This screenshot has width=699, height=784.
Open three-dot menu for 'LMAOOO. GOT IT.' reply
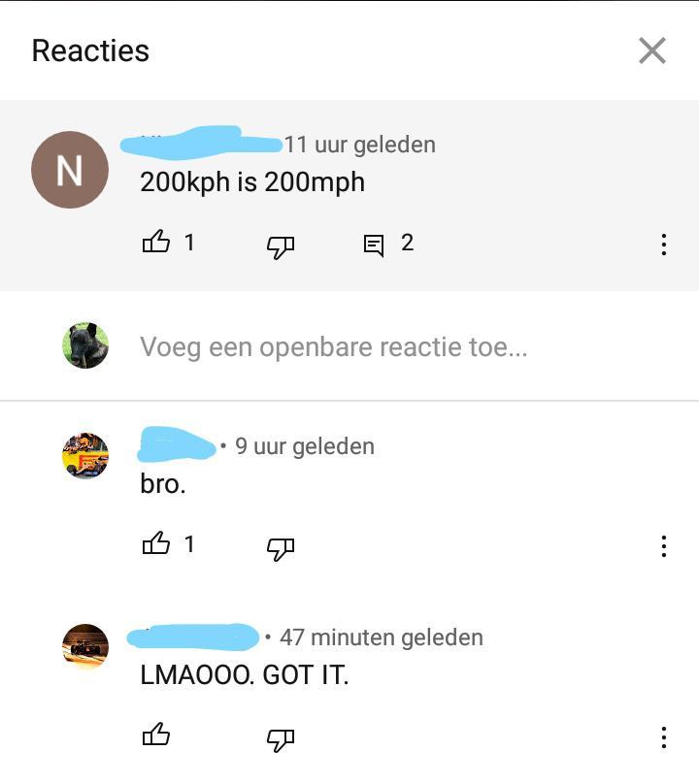[x=663, y=737]
